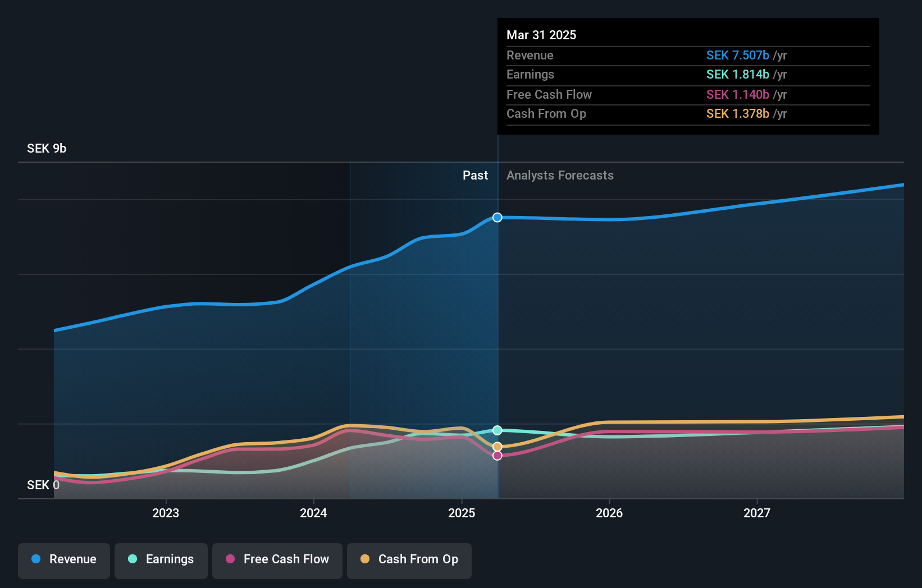Viewport: 922px width, 588px height.
Task: Click the SEK 0 y-axis label
Action: click(43, 485)
